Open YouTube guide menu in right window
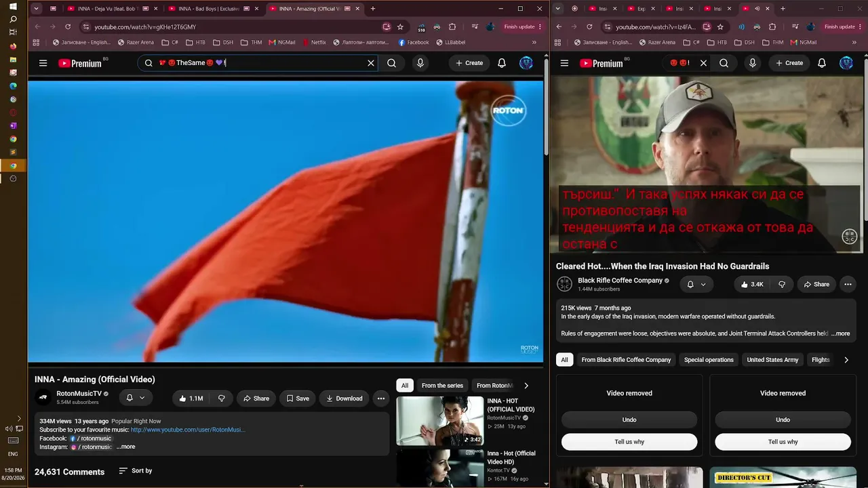 (x=564, y=63)
